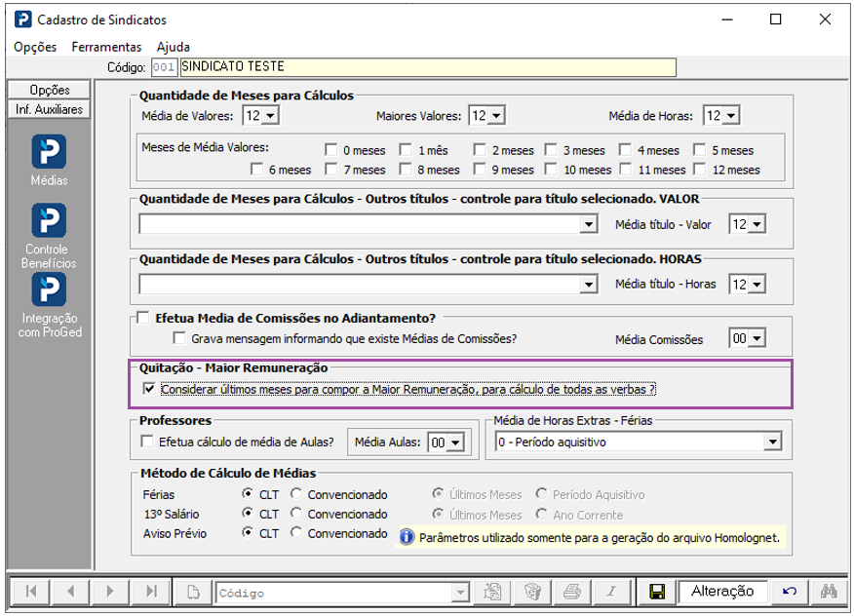The image size is (854, 616).
Task: Open the Média Comissões dropdown
Action: point(757,338)
